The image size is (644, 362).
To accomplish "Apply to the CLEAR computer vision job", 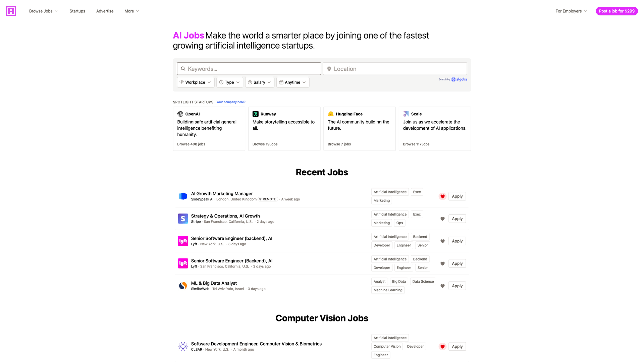I will (x=457, y=346).
